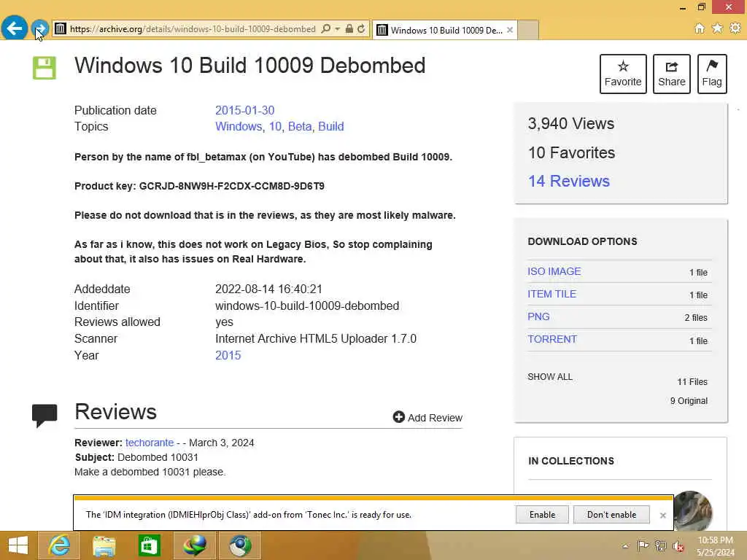
Task: Click the security lock icon in address bar
Action: (349, 29)
